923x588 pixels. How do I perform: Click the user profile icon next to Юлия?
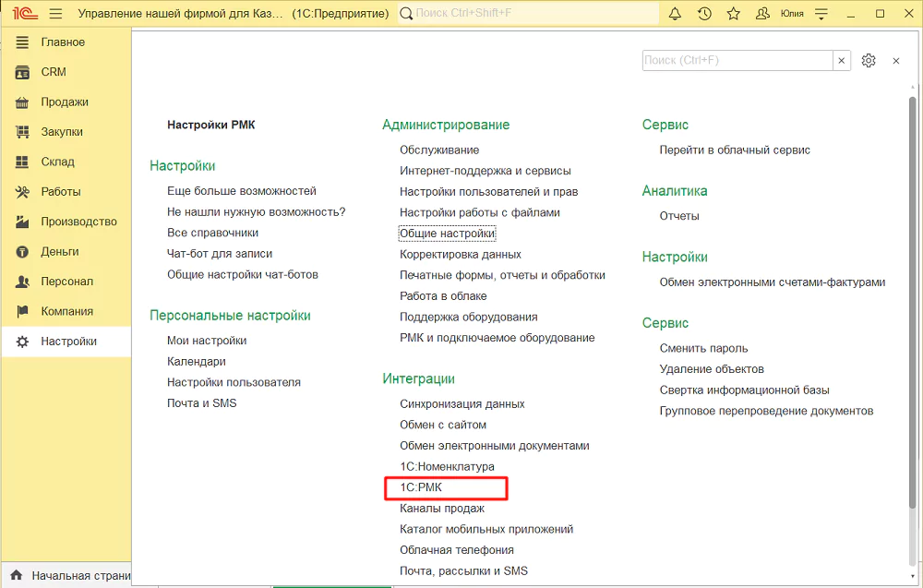click(763, 13)
